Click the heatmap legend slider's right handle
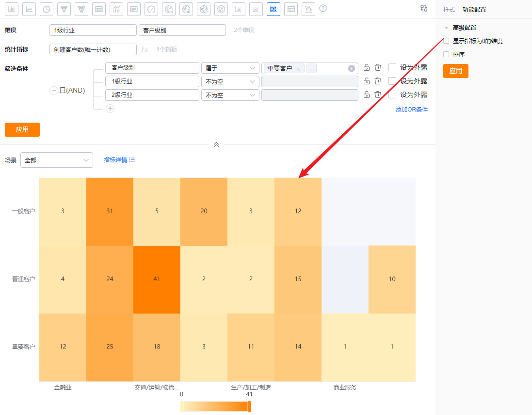The height and width of the screenshot is (415, 532). 249,406
